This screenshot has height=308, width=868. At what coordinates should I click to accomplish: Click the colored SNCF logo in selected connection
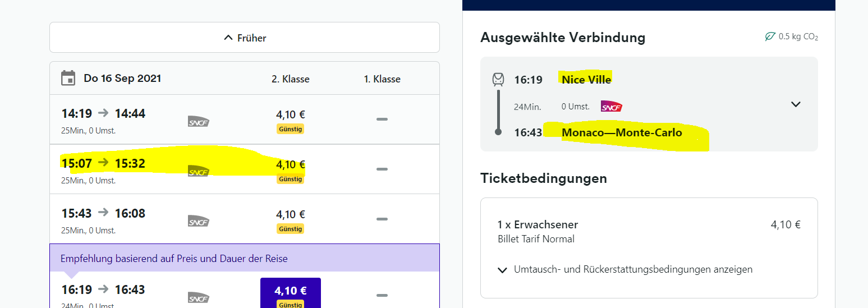point(612,107)
